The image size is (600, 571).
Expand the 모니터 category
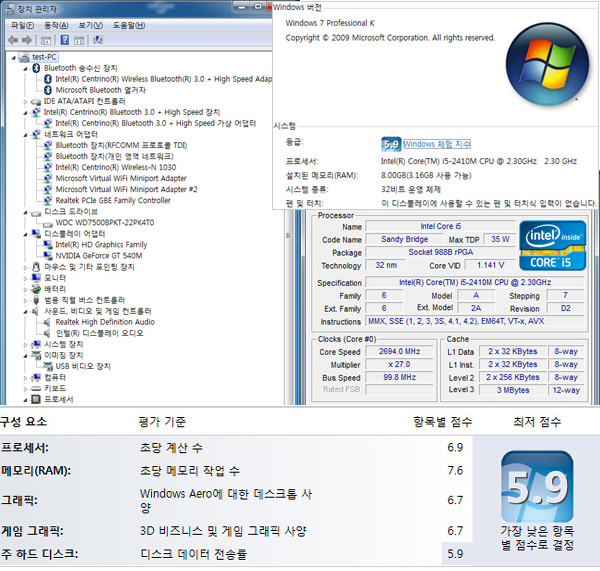[25, 278]
